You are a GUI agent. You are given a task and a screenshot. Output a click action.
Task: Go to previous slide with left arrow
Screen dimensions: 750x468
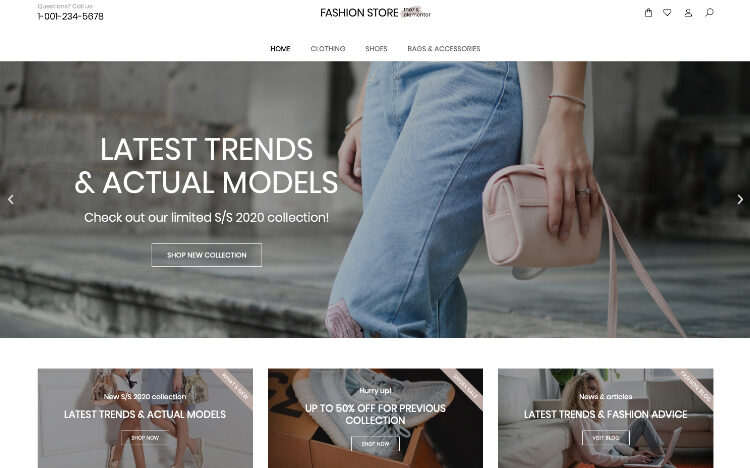click(11, 199)
